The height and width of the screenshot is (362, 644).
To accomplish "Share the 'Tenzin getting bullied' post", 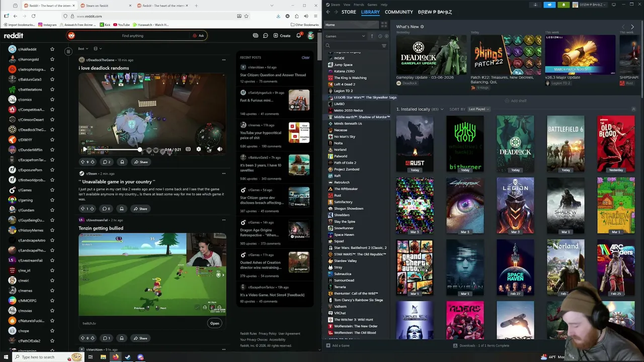I will [140, 338].
